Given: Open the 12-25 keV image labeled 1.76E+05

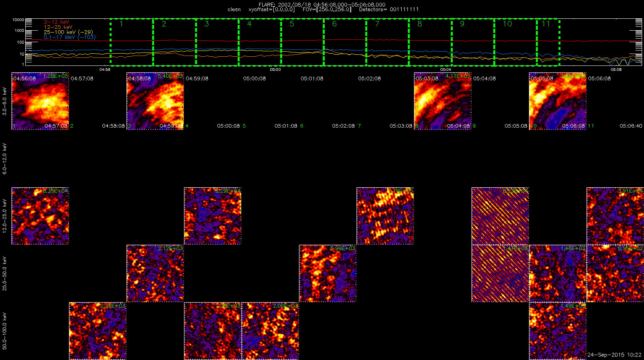Looking at the screenshot, I should 385,216.
